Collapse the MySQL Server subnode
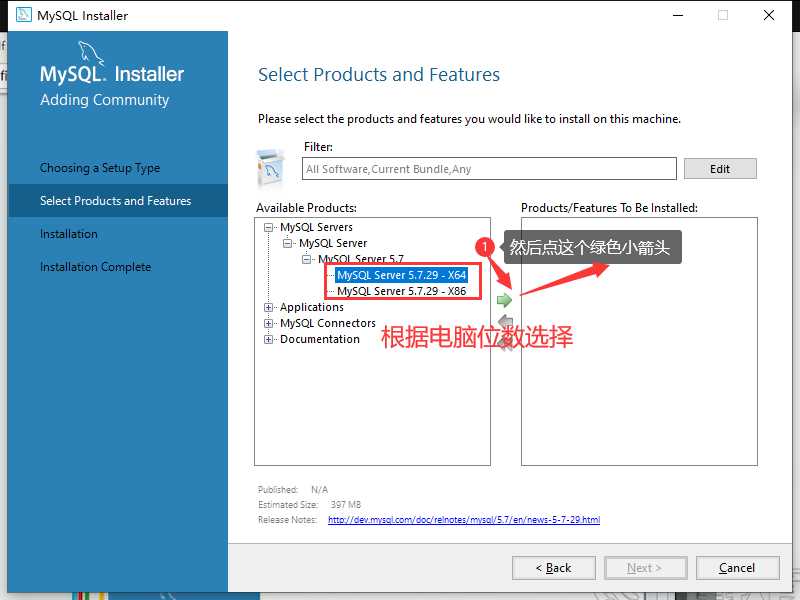The height and width of the screenshot is (600, 800). (x=287, y=243)
